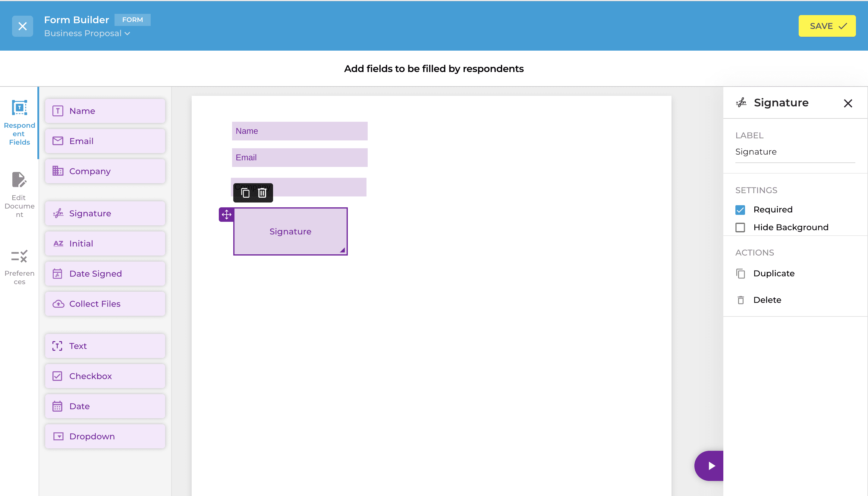
Task: Click the ACTIONS section label
Action: point(755,253)
